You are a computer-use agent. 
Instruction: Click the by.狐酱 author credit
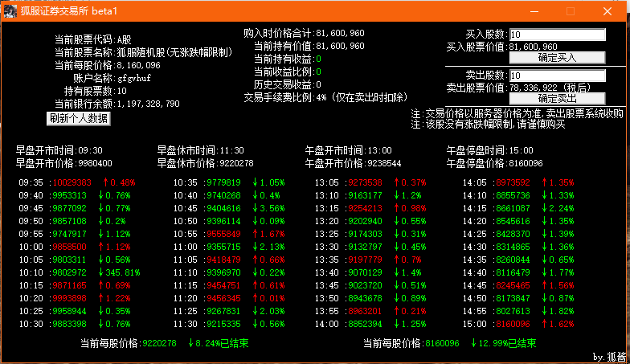click(x=609, y=356)
